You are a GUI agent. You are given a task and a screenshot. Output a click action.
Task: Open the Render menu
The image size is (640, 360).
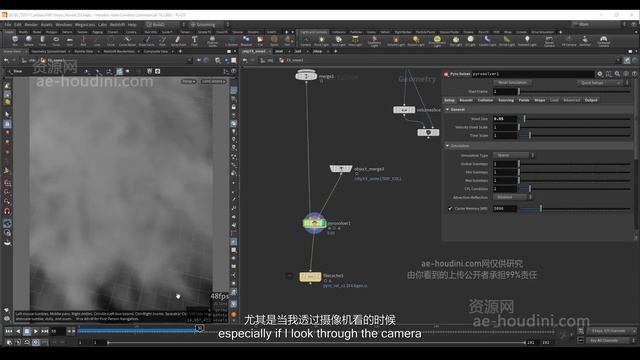coord(31,24)
